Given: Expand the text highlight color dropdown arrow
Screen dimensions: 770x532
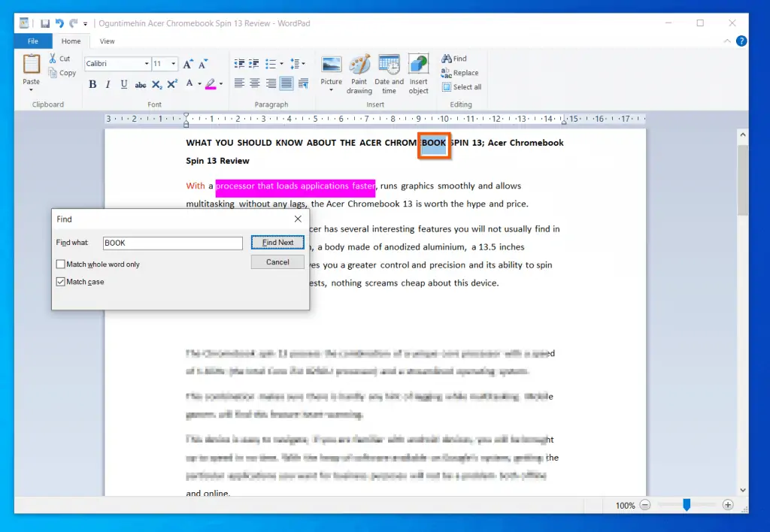Looking at the screenshot, I should (221, 84).
